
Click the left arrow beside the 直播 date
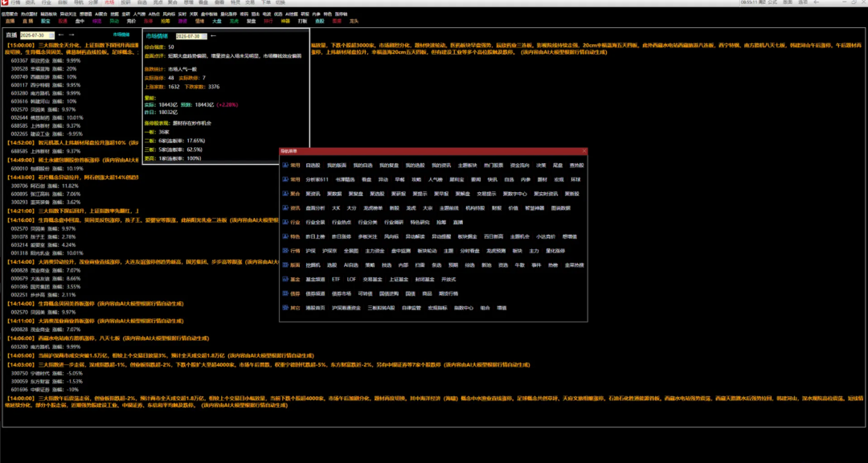tap(59, 35)
